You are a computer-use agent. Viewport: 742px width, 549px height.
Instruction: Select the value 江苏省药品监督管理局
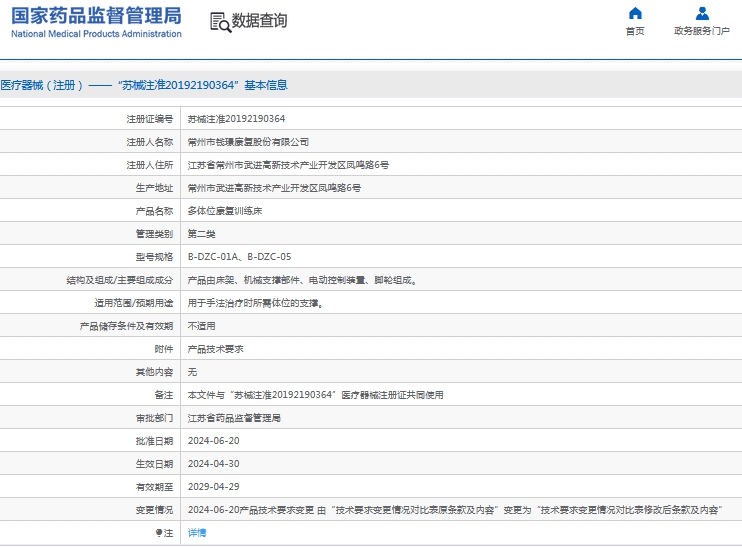pos(234,418)
